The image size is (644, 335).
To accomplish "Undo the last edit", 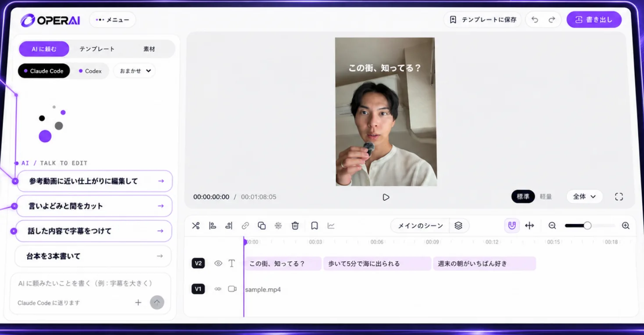I will pyautogui.click(x=535, y=20).
